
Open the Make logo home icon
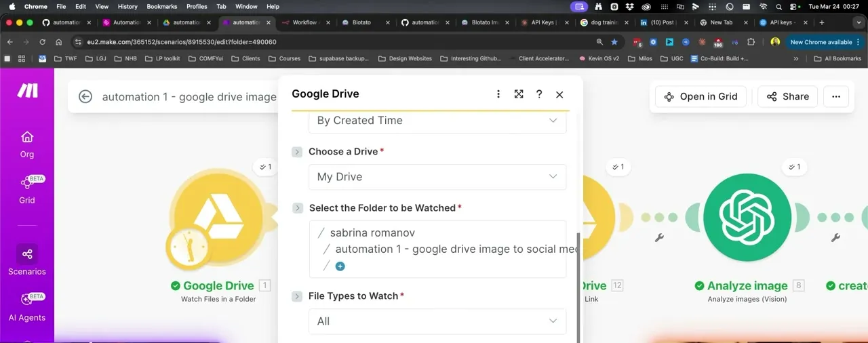tap(27, 91)
